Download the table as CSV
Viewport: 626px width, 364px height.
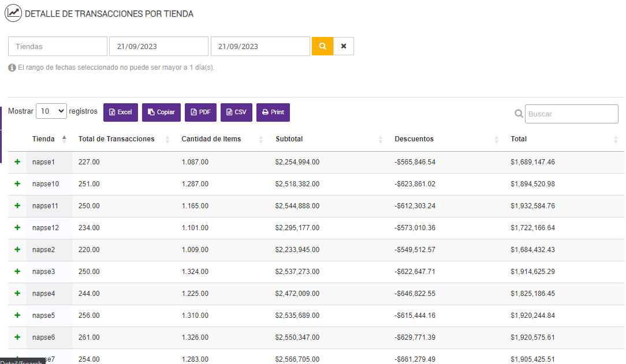point(236,112)
